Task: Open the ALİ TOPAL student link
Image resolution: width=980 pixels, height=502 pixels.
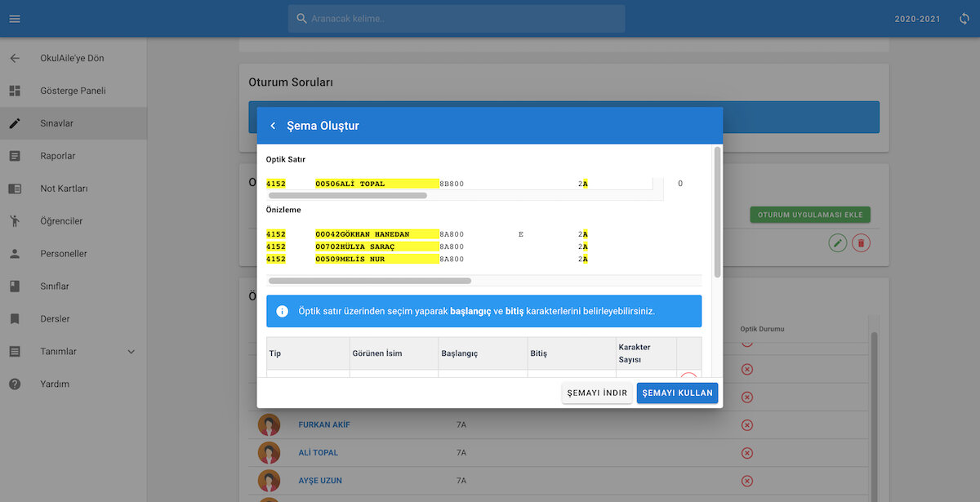Action: pyautogui.click(x=318, y=452)
